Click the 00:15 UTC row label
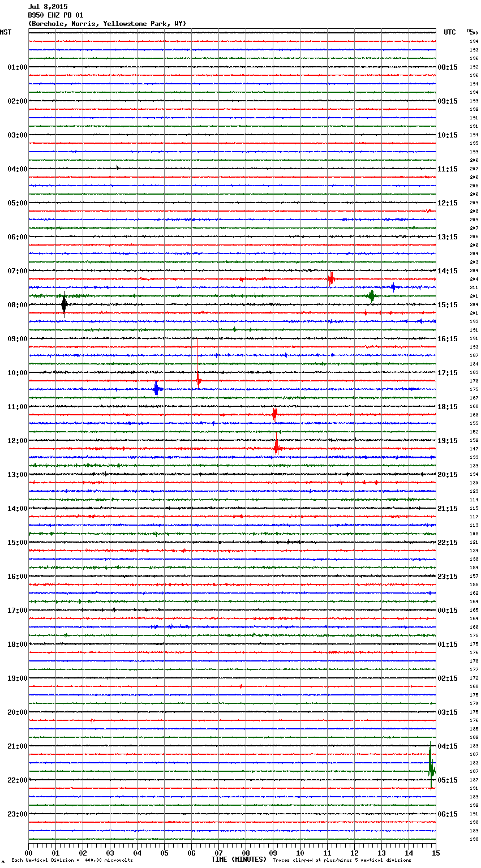 448,611
